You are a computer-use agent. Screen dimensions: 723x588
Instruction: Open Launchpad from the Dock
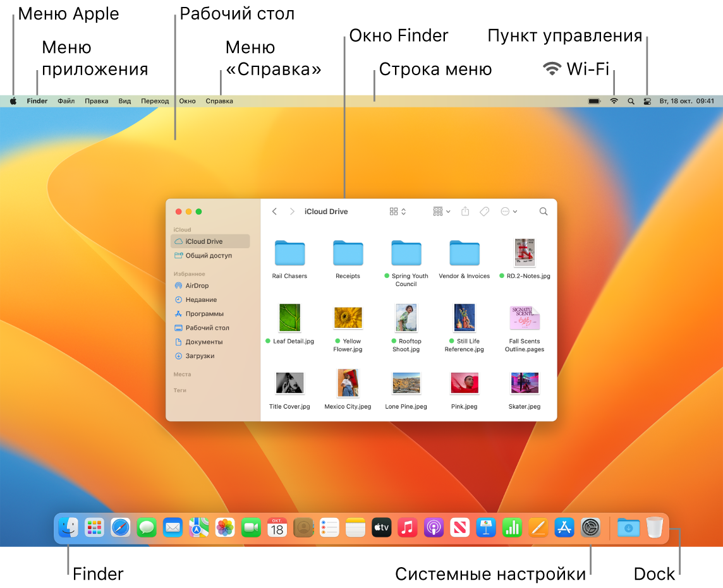pos(94,528)
